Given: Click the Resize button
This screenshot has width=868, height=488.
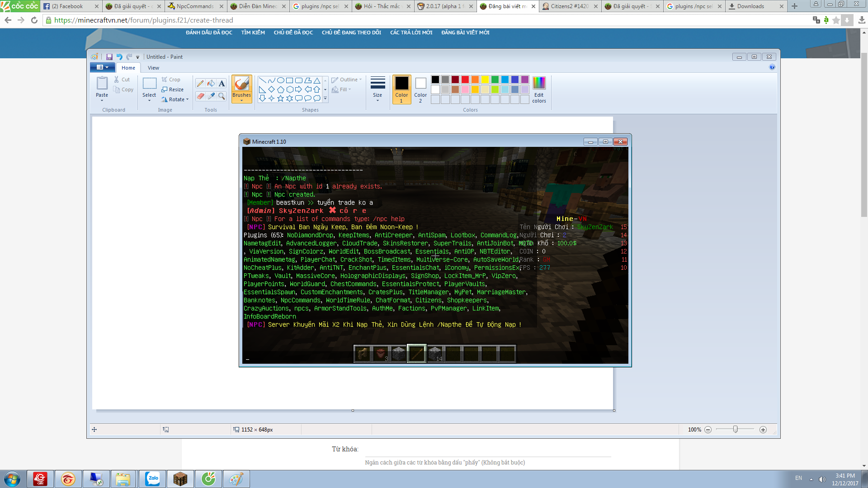Looking at the screenshot, I should 172,89.
